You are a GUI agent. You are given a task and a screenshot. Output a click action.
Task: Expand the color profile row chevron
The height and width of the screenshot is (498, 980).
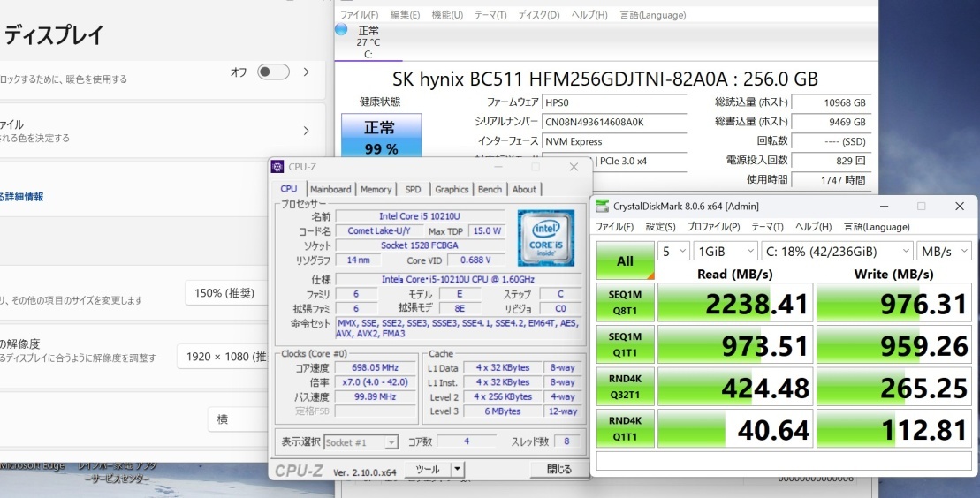coord(307,131)
